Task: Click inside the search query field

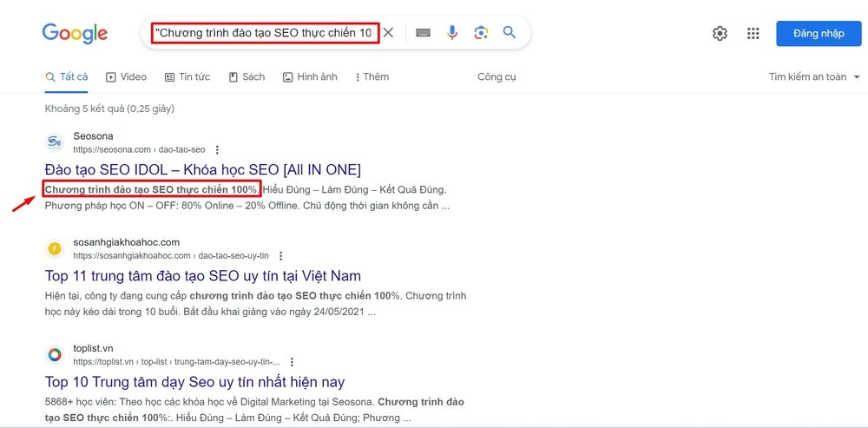Action: pos(266,33)
